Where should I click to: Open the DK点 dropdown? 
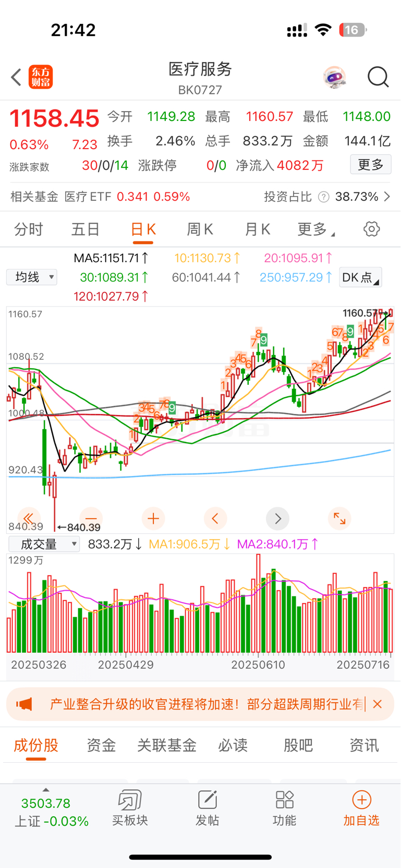[x=360, y=277]
